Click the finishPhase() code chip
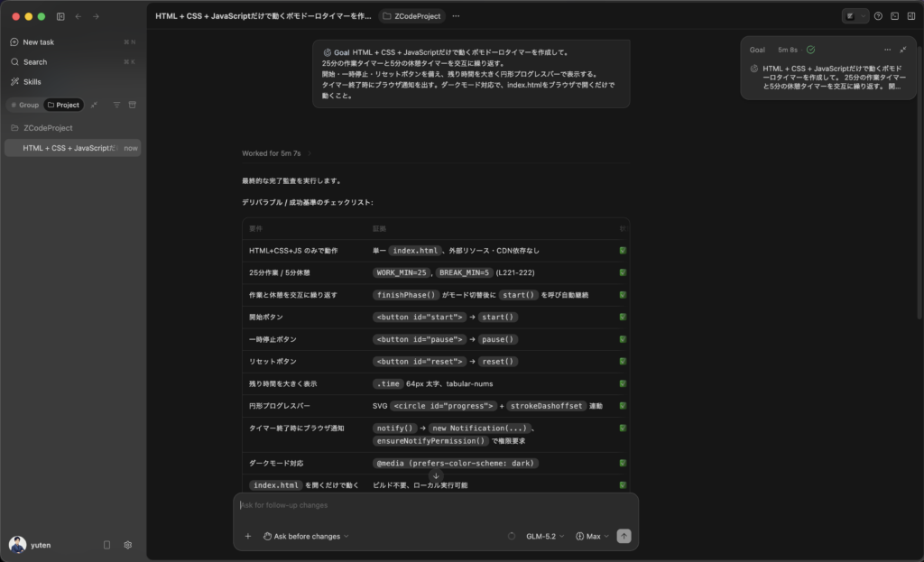Image resolution: width=924 pixels, height=562 pixels. (x=406, y=295)
